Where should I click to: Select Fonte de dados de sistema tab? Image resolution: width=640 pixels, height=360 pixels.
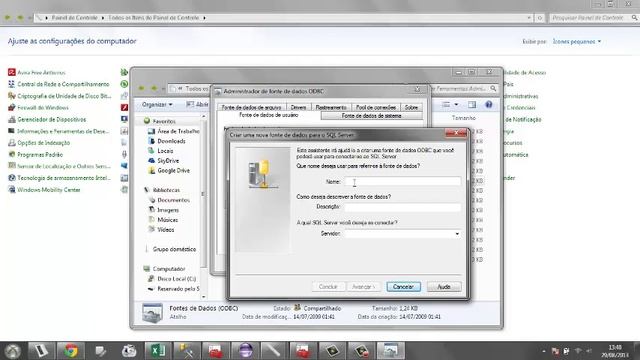pyautogui.click(x=371, y=116)
